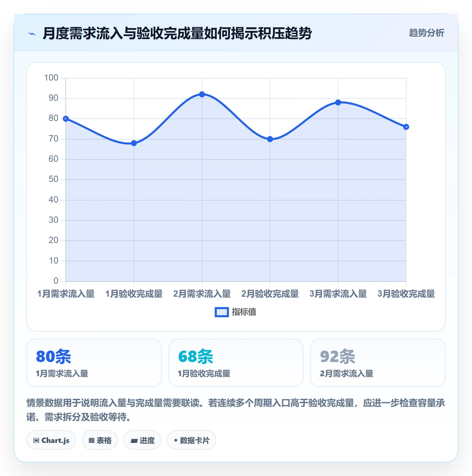Click the bar icon in 进度 tag
The width and height of the screenshot is (472, 476).
134,441
